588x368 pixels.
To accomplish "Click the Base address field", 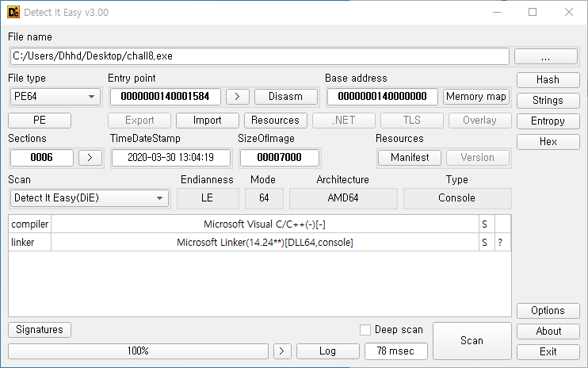I will point(383,97).
